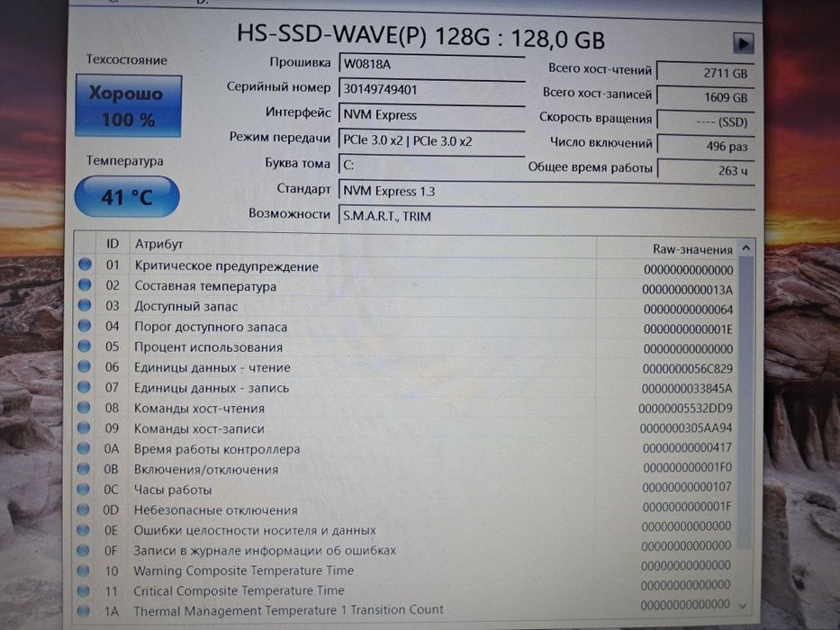The width and height of the screenshot is (840, 630).
Task: Click the Raw-значения column header
Action: [x=667, y=248]
